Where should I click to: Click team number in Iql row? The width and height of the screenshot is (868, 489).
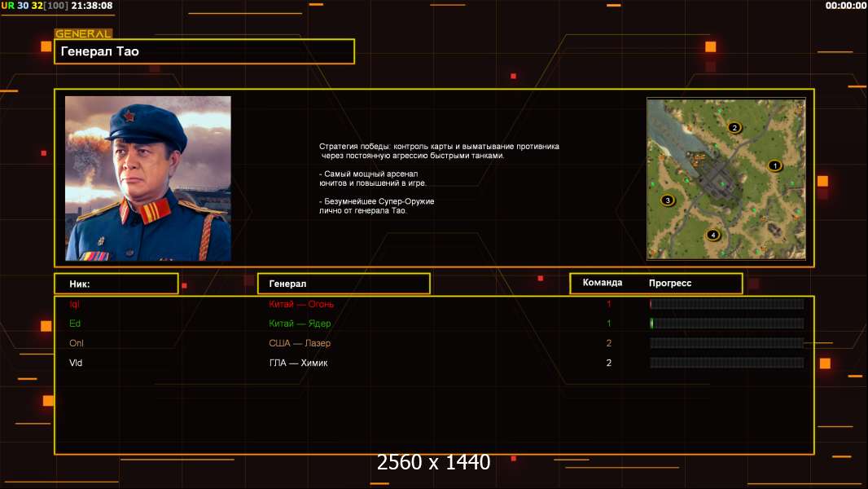click(x=609, y=304)
